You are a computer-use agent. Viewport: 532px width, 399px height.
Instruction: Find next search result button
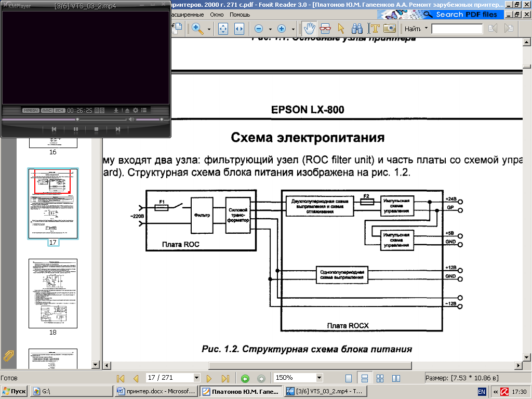[x=509, y=29]
